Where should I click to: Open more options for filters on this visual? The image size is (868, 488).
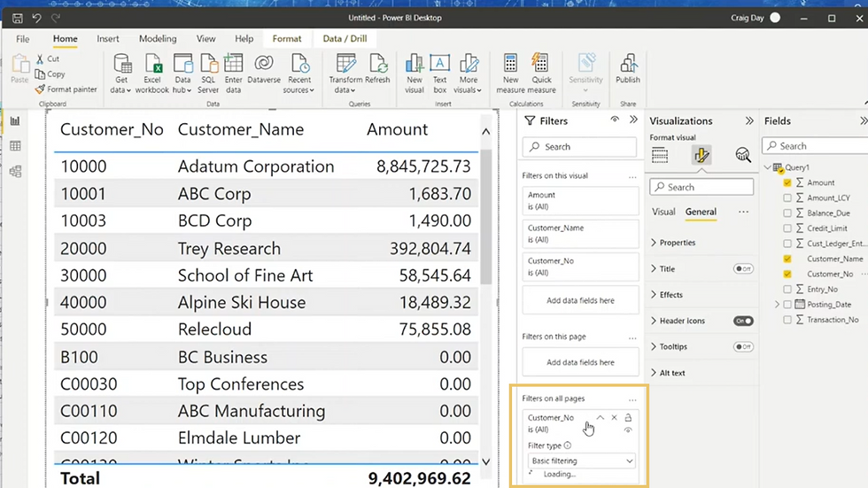click(632, 176)
